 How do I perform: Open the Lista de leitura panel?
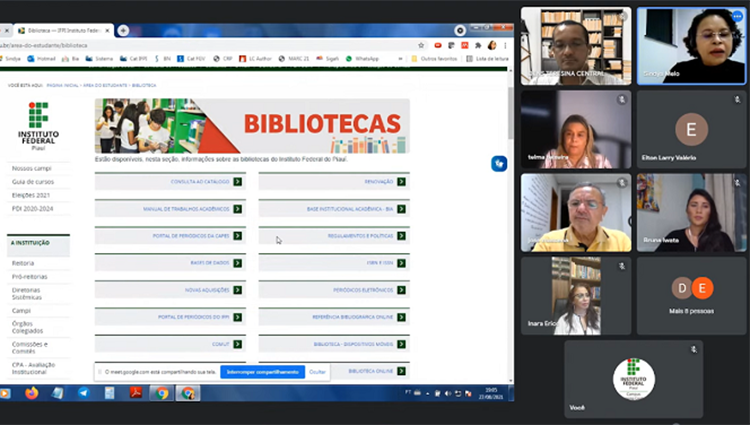487,59
